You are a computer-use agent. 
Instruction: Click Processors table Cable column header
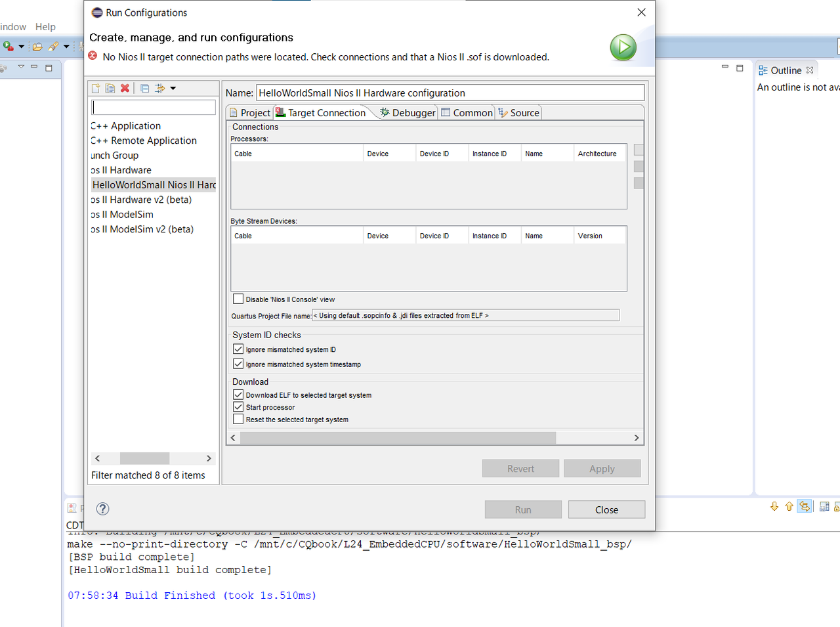tap(297, 154)
